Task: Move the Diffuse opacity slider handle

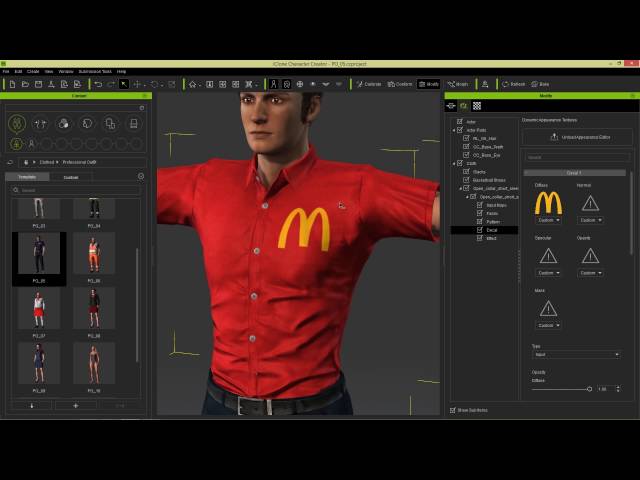Action: point(589,389)
